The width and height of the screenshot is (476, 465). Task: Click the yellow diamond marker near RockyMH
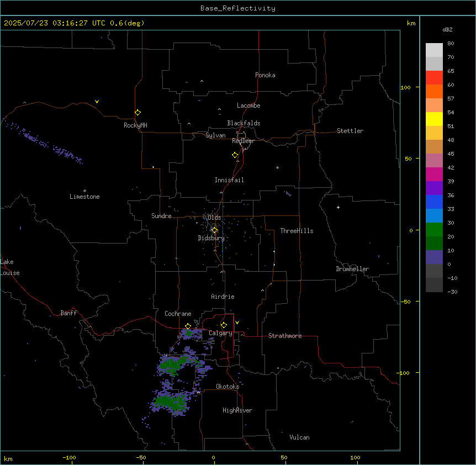(x=137, y=113)
